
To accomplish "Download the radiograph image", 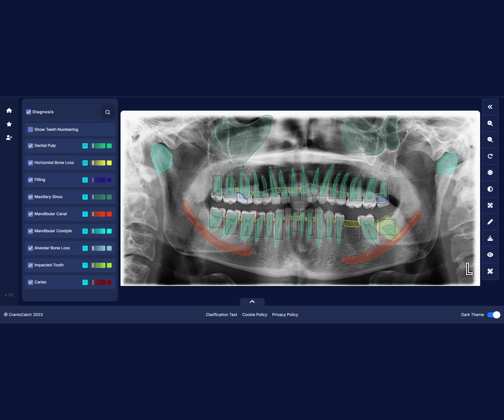I will click(490, 238).
